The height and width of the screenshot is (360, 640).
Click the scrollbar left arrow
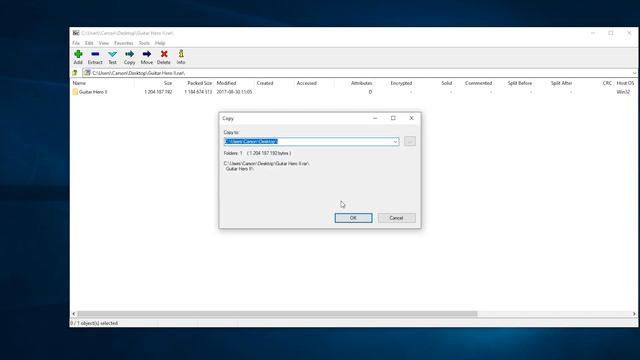point(73,314)
